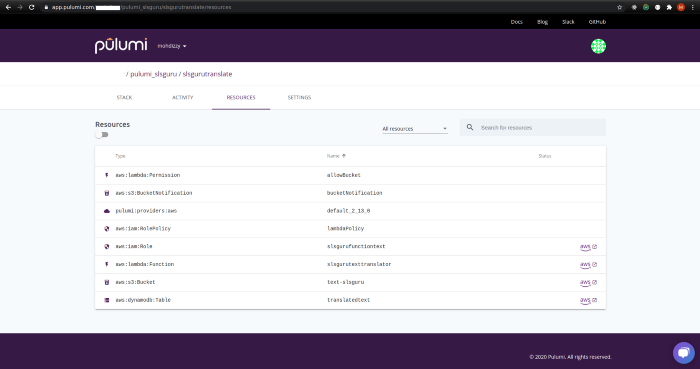Go to slsgurutranslate stack breadcrumb
Image resolution: width=700 pixels, height=369 pixels.
coord(207,74)
